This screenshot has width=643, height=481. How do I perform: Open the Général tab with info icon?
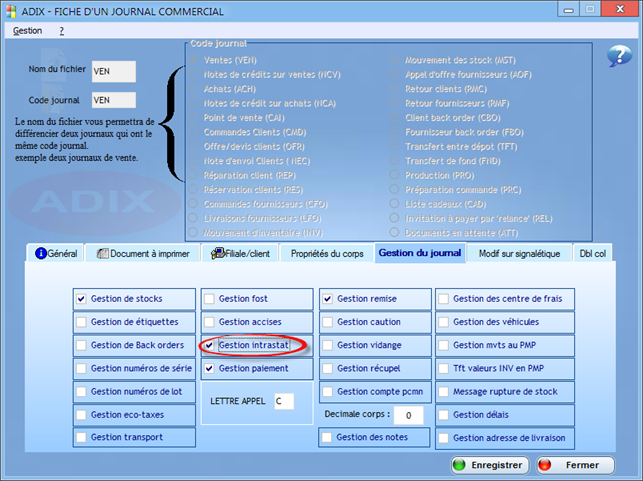(x=42, y=254)
